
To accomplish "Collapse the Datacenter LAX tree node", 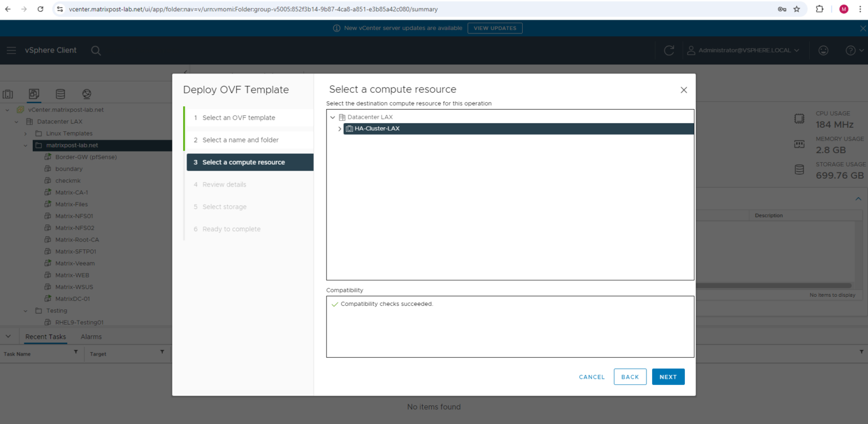I will (332, 116).
